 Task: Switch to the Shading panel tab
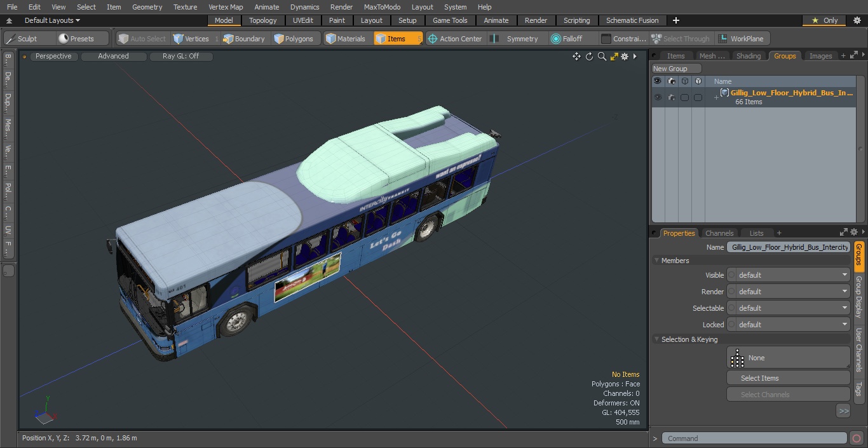tap(749, 56)
